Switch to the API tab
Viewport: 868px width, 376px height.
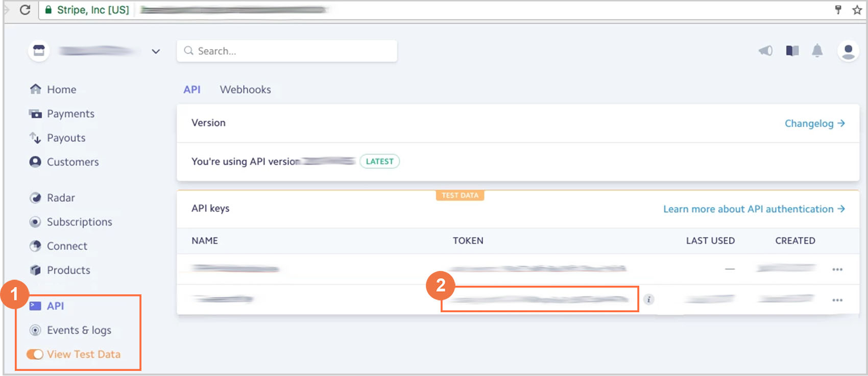192,89
